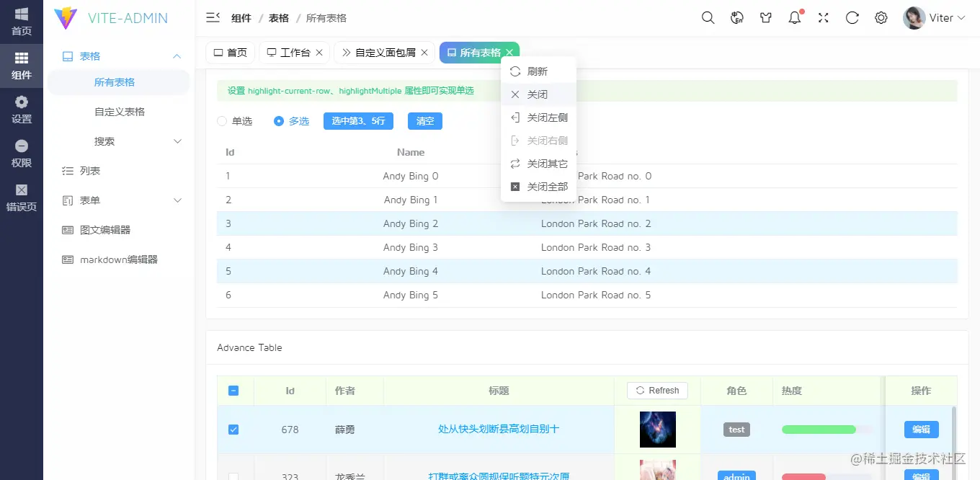Click the language switch globe icon
The width and height of the screenshot is (980, 480).
tap(736, 17)
